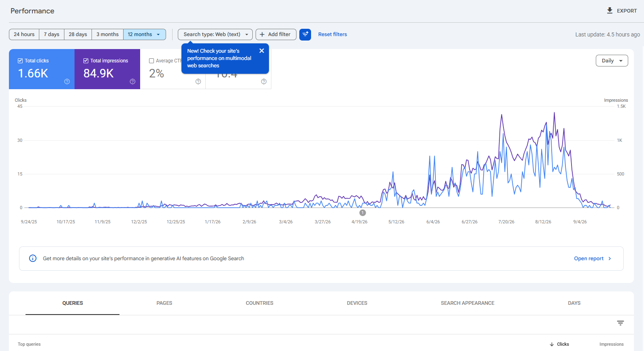Image resolution: width=644 pixels, height=351 pixels.
Task: Click the plus icon in Add filter
Action: (x=262, y=34)
